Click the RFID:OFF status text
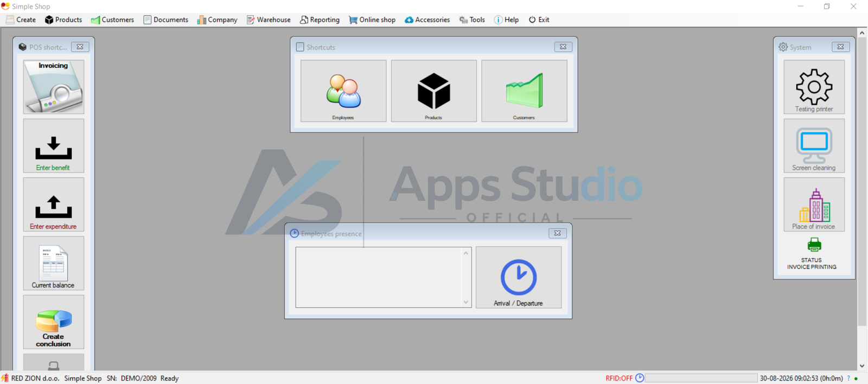The width and height of the screenshot is (868, 384). point(619,378)
